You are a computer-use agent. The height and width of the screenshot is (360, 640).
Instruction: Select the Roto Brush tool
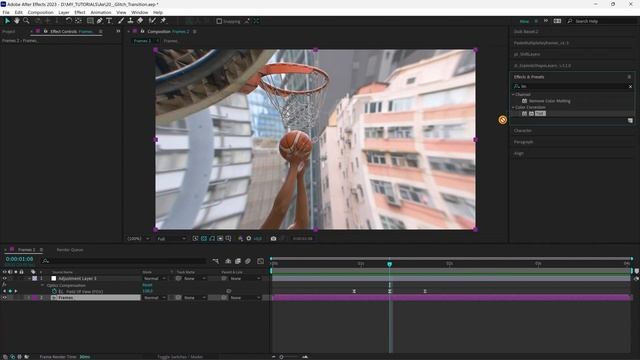[x=152, y=21]
